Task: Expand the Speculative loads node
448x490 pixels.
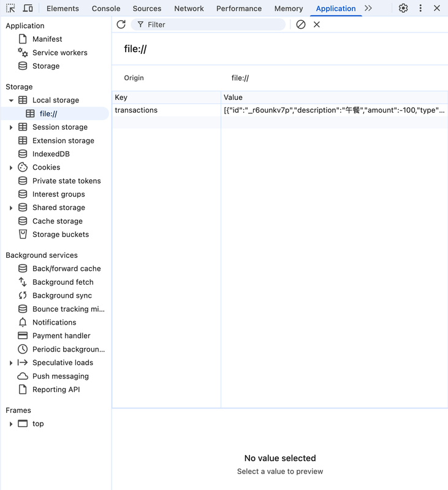Action: click(11, 363)
